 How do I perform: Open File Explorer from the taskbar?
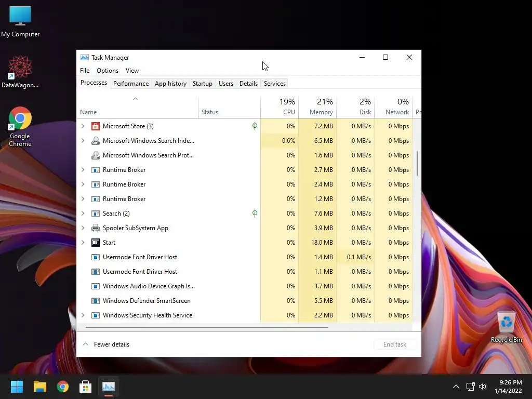click(39, 387)
